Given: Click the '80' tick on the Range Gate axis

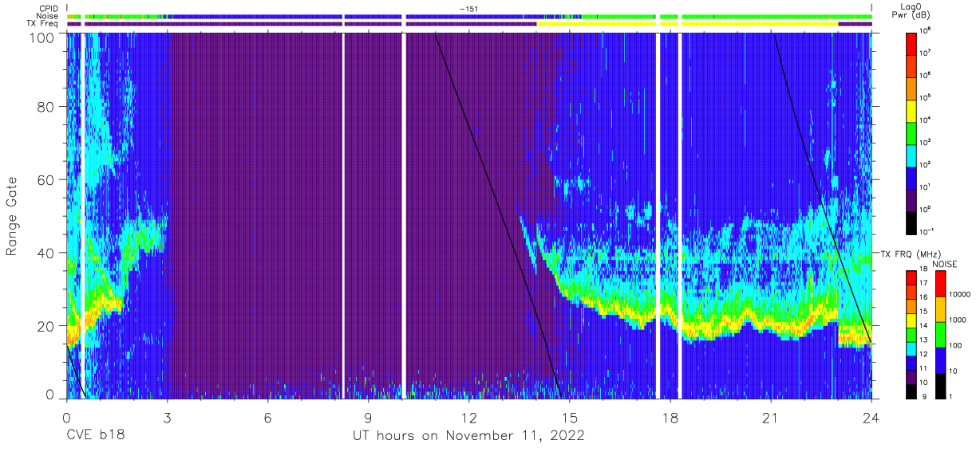Looking at the screenshot, I should click(46, 106).
